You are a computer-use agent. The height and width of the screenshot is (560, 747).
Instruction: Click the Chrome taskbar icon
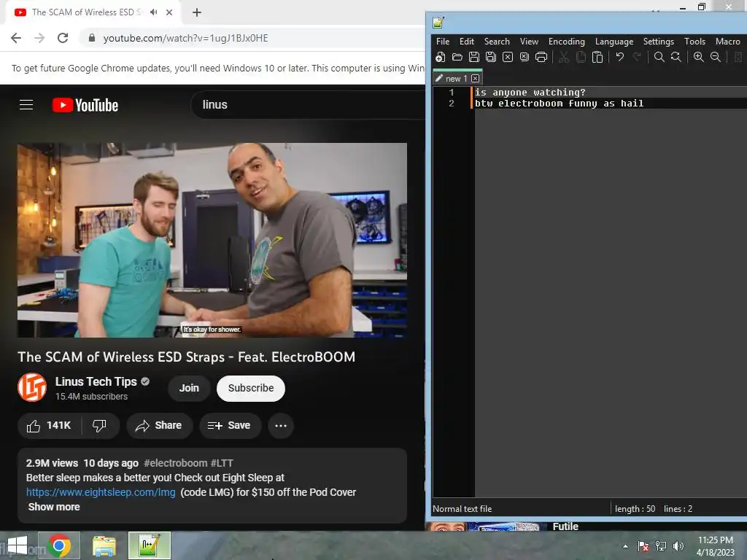(59, 545)
